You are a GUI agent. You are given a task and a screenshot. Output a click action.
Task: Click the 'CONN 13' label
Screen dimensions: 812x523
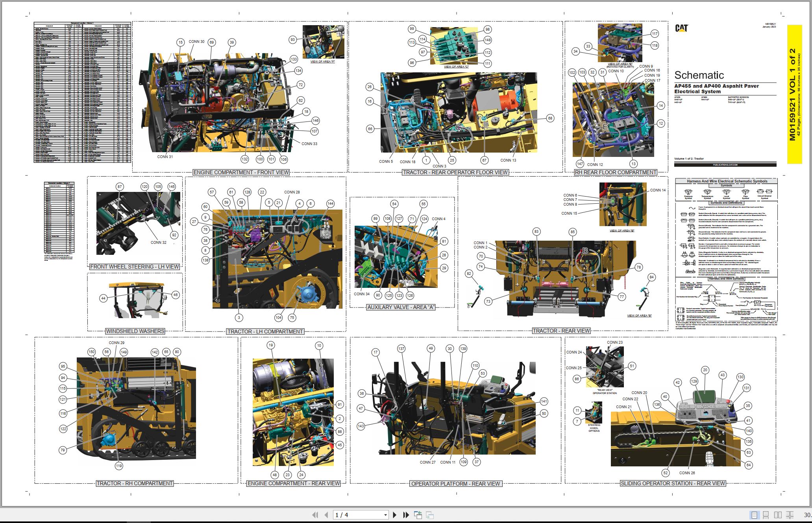coord(508,160)
